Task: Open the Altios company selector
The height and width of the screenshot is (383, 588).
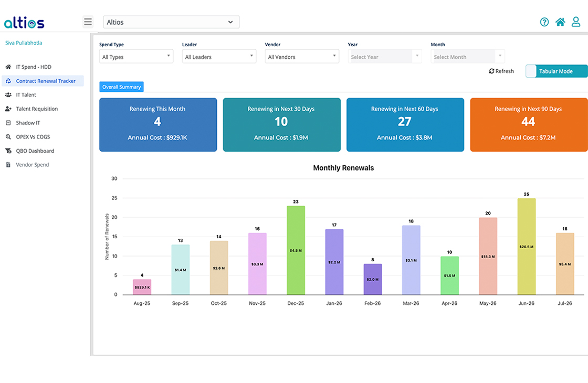Action: coord(171,22)
